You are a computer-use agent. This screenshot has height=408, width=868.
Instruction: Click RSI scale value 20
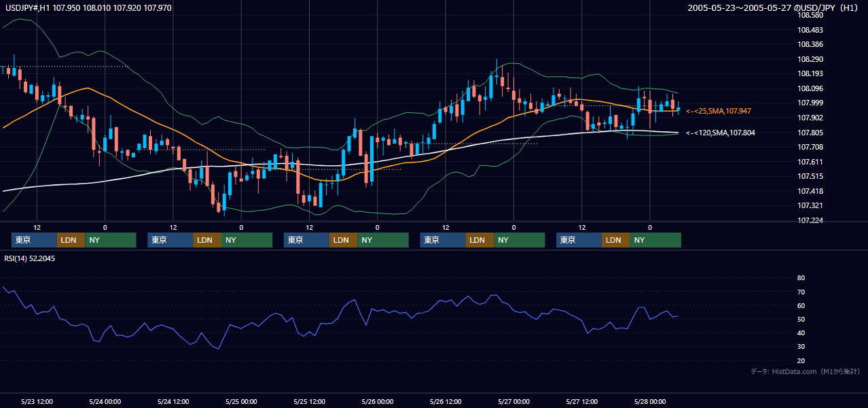[801, 360]
